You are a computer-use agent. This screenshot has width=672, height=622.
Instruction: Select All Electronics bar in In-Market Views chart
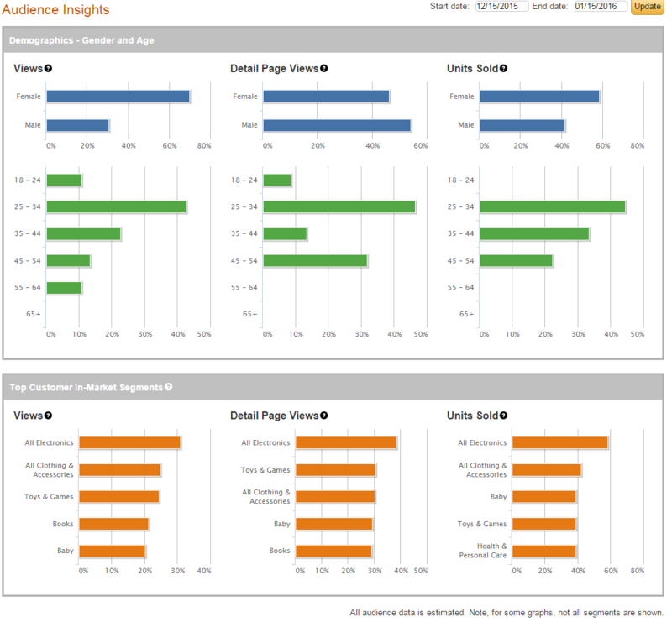click(129, 442)
